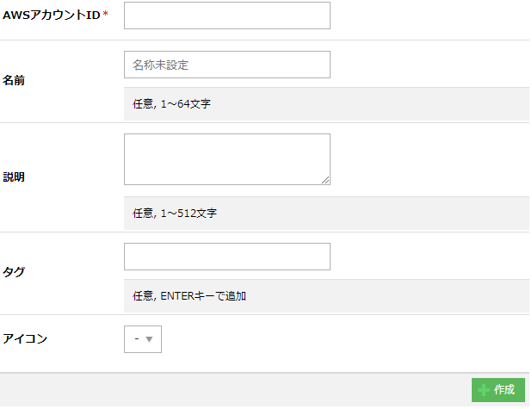
Task: Click the AWSアカウントID label
Action: click(52, 15)
